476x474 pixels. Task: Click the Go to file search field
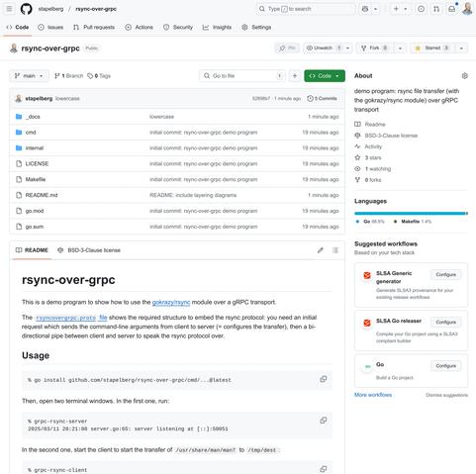point(242,76)
